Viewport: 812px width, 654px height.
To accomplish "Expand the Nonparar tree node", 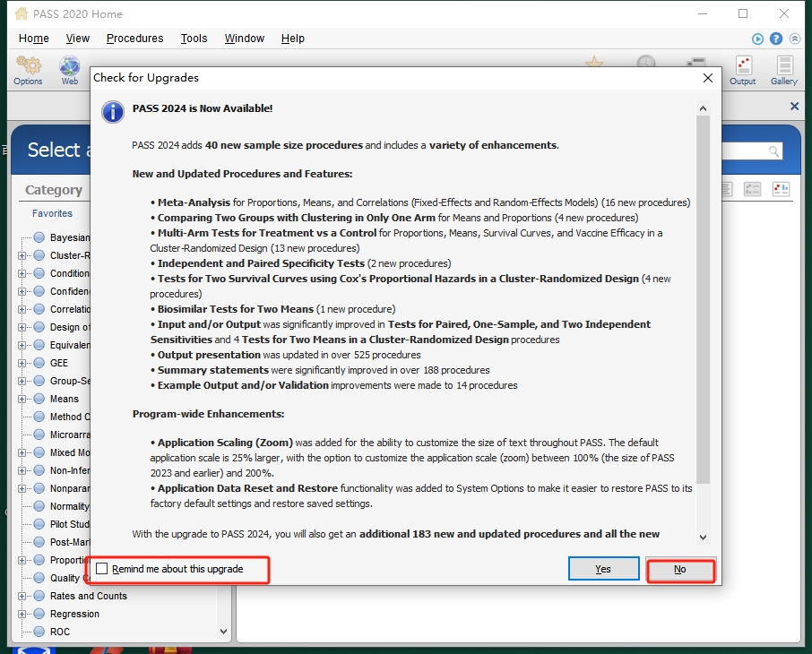I will 22,488.
